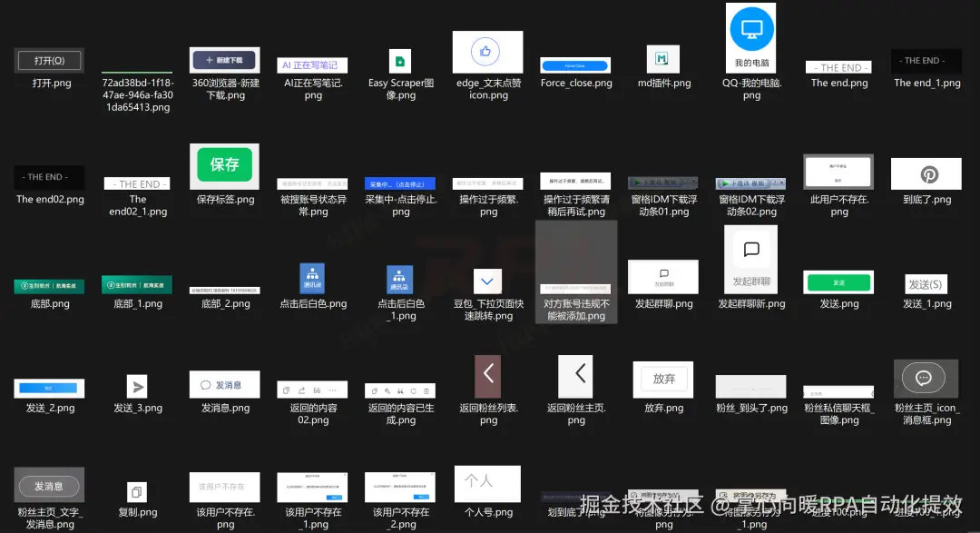Select The end.png thumbnail
Image resolution: width=980 pixels, height=533 pixels.
click(838, 67)
